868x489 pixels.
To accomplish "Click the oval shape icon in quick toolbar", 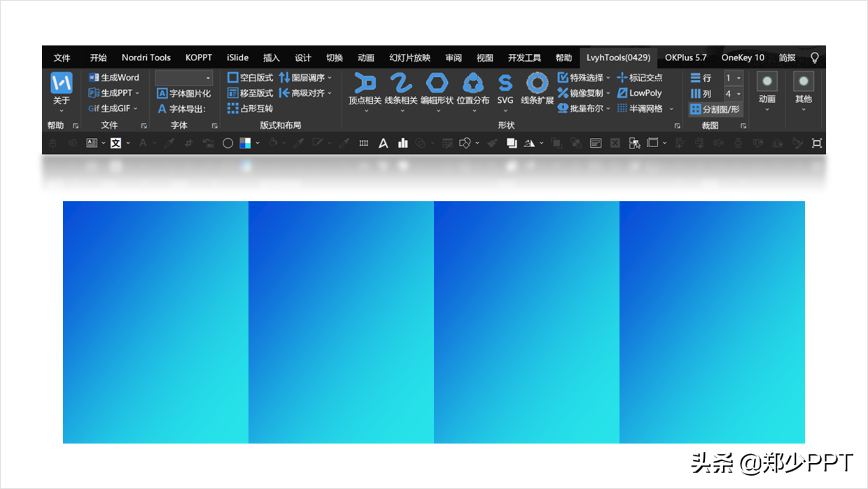I will [x=227, y=143].
